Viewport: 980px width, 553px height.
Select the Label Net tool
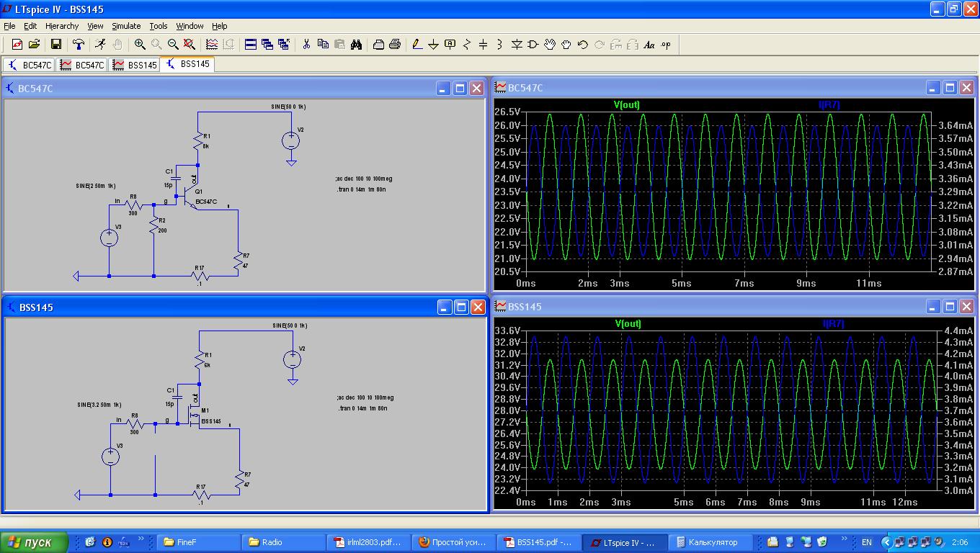[x=450, y=45]
